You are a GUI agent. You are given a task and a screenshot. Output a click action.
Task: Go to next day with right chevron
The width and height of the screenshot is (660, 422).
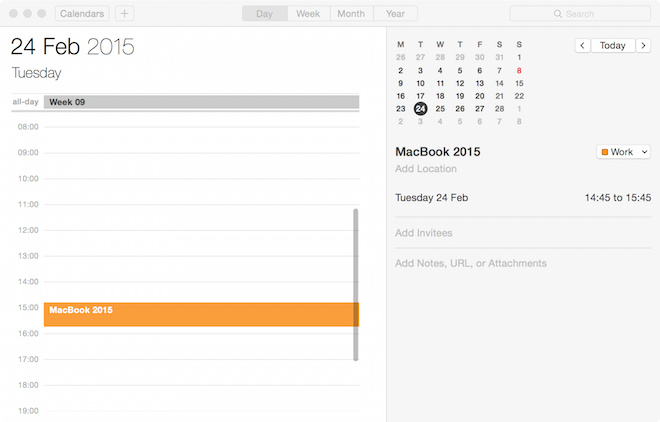643,45
